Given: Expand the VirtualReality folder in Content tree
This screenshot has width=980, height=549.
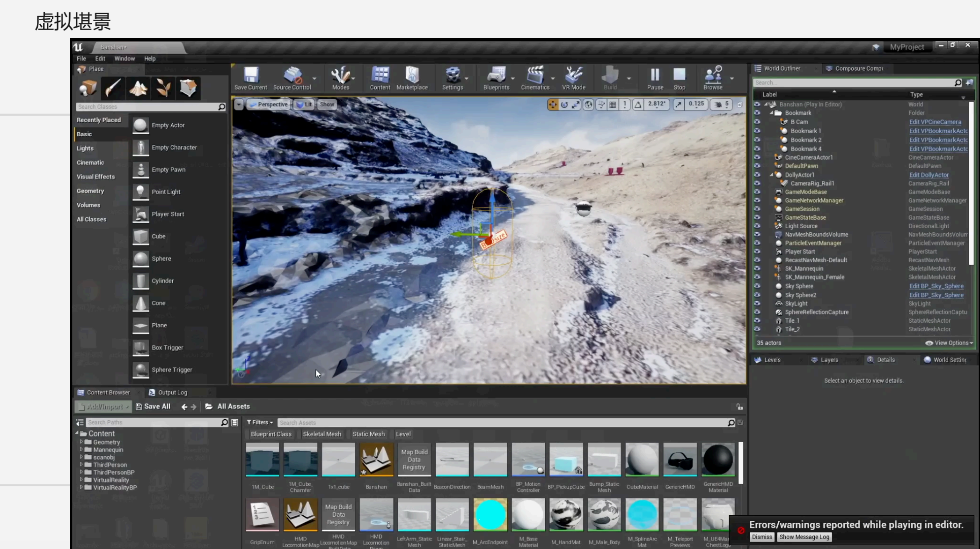Looking at the screenshot, I should pyautogui.click(x=81, y=480).
